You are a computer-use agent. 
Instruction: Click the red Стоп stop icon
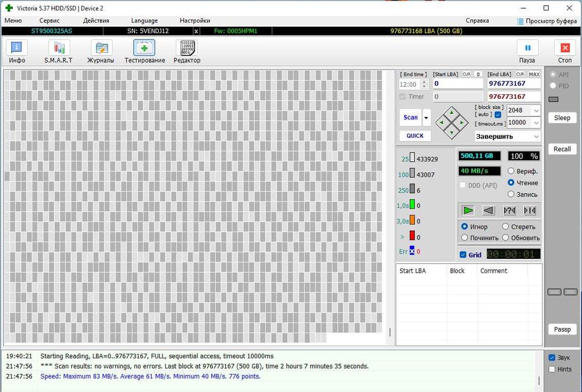(x=565, y=48)
